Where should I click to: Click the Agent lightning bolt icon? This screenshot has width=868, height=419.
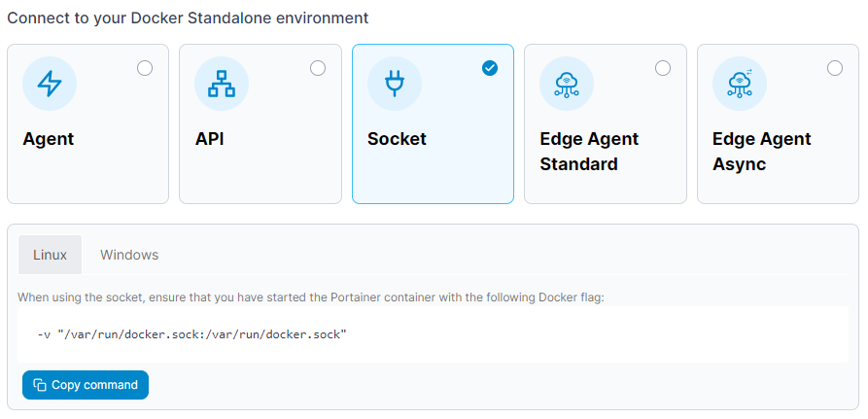tap(50, 84)
